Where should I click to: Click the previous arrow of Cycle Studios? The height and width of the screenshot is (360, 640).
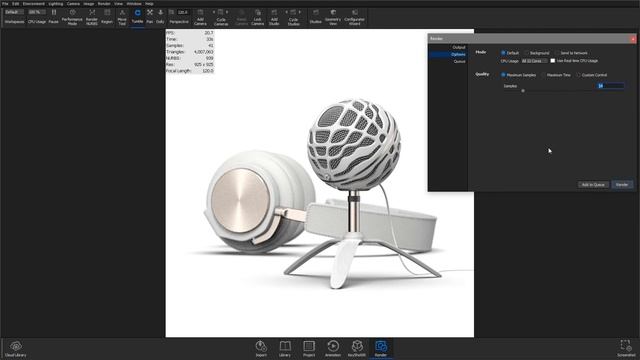[x=287, y=12]
